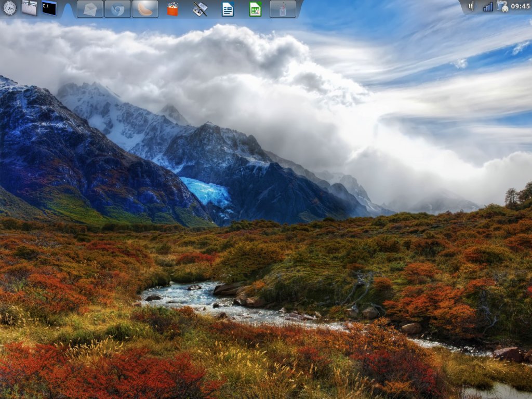Open the orange shopping bag app store
The width and height of the screenshot is (532, 399).
pyautogui.click(x=172, y=9)
